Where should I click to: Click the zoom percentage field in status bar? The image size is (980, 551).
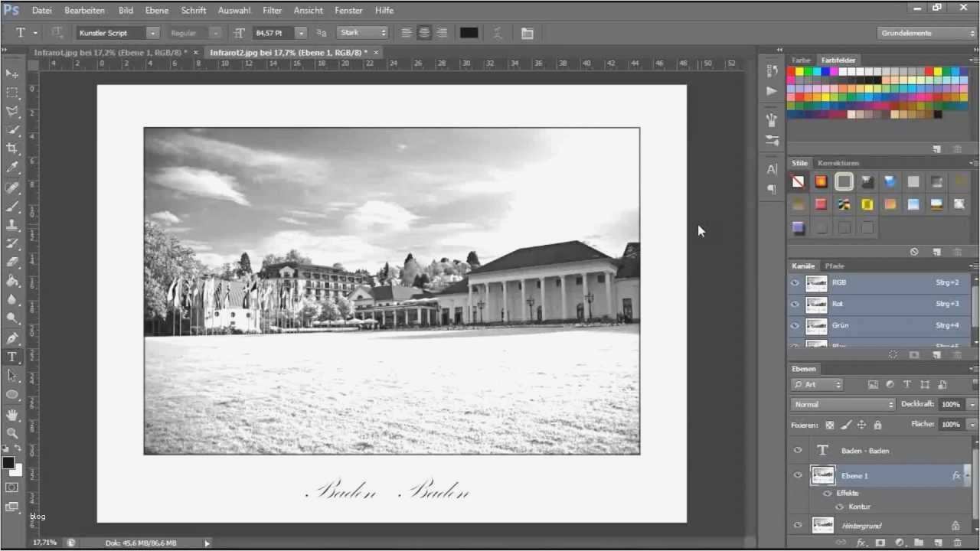click(44, 543)
